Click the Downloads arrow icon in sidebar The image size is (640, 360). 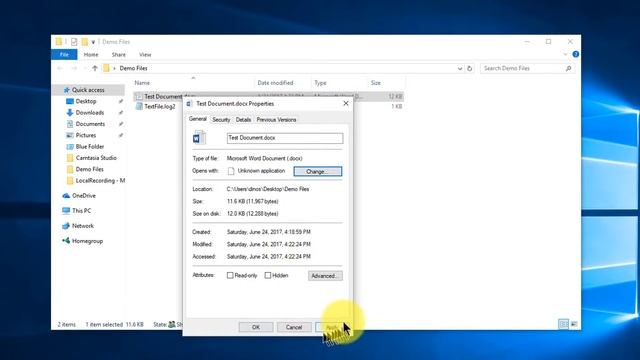point(70,113)
